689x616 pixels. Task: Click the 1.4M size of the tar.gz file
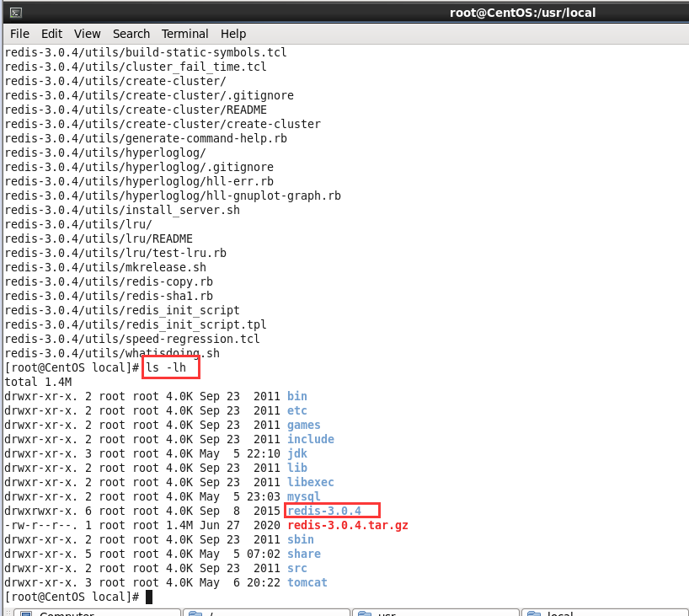tap(179, 526)
